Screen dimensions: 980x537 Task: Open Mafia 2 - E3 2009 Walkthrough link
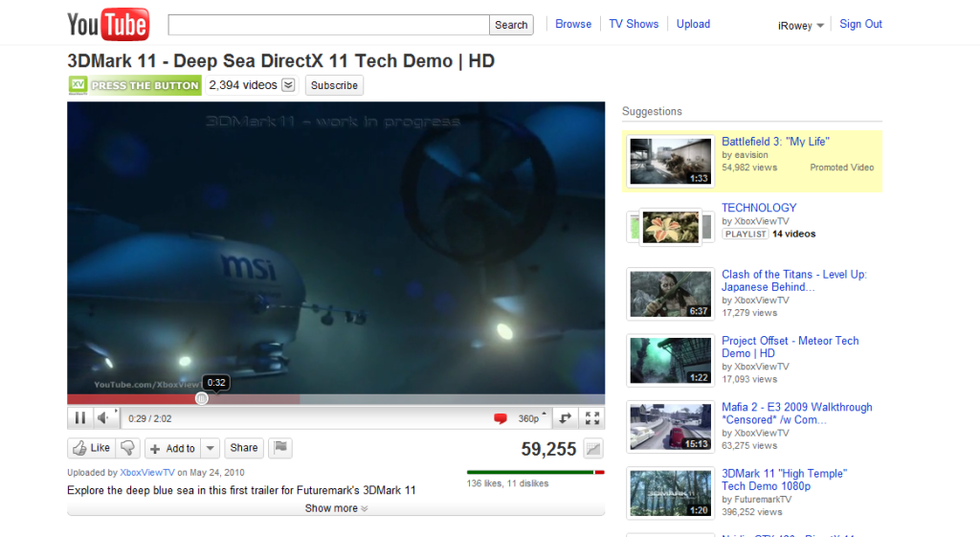pyautogui.click(x=797, y=414)
